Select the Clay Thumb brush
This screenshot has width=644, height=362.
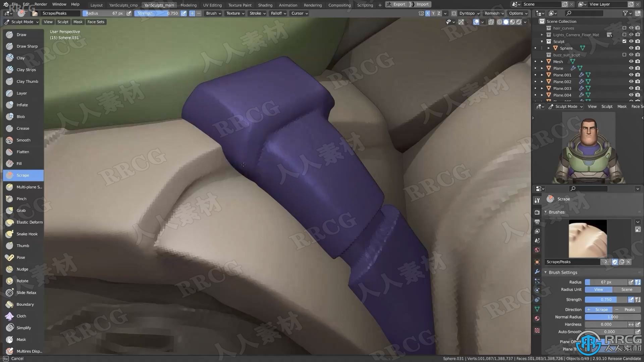tap(23, 81)
